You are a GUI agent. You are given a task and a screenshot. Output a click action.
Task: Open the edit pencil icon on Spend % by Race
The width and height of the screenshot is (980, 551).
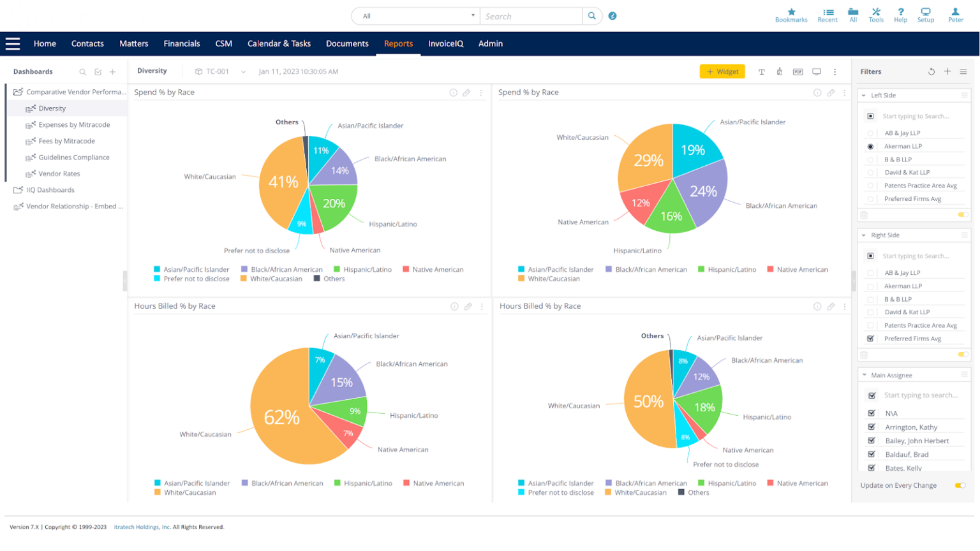tap(467, 92)
